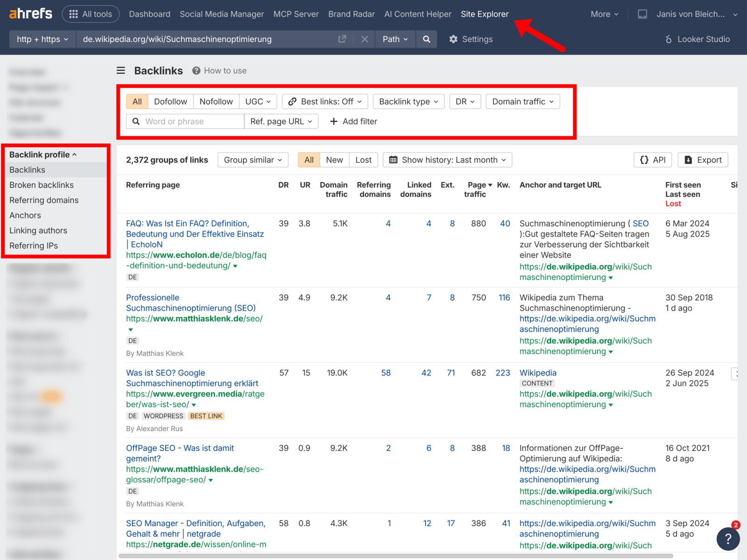The image size is (747, 560).
Task: Click the ahrefs logo
Action: click(30, 14)
